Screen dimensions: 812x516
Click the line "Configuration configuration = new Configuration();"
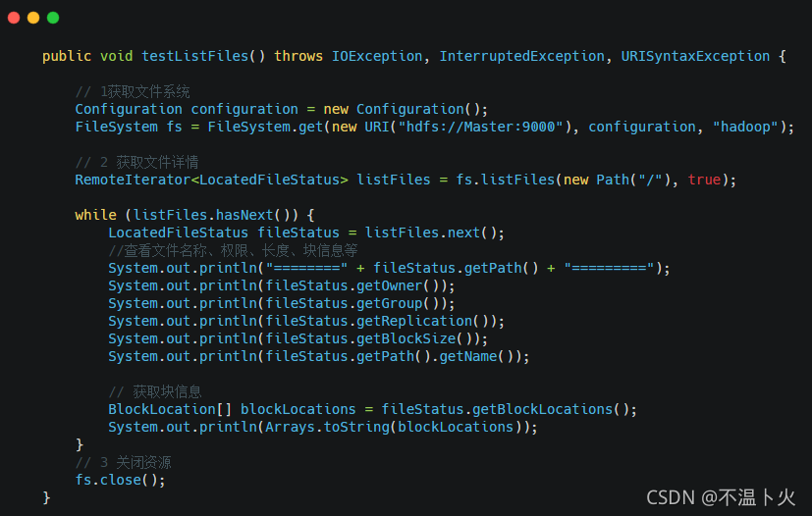pyautogui.click(x=281, y=109)
